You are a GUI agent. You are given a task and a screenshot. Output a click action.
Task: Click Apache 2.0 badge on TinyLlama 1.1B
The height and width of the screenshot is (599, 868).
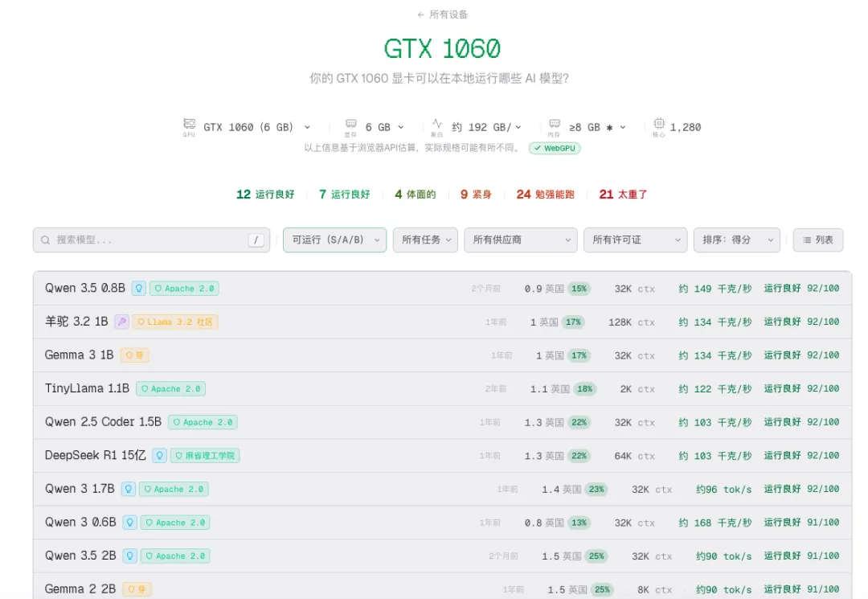[x=170, y=388]
